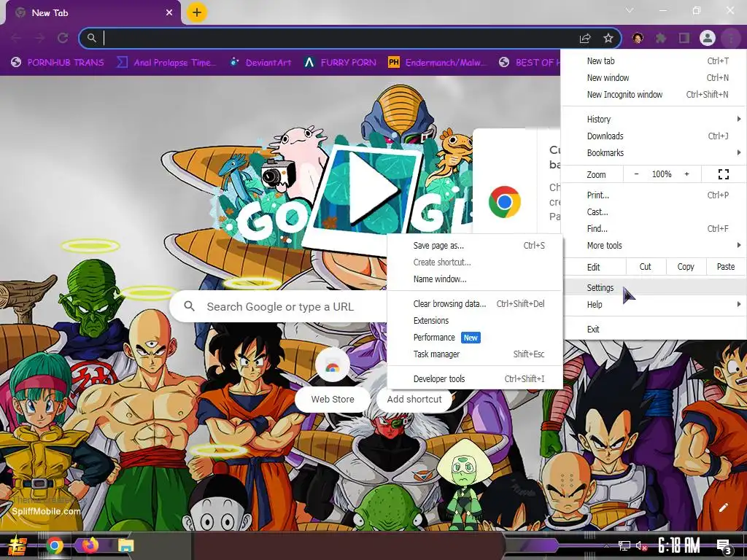Open the Endermanch/Malw... bookmark
This screenshot has width=747, height=560.
click(x=438, y=63)
